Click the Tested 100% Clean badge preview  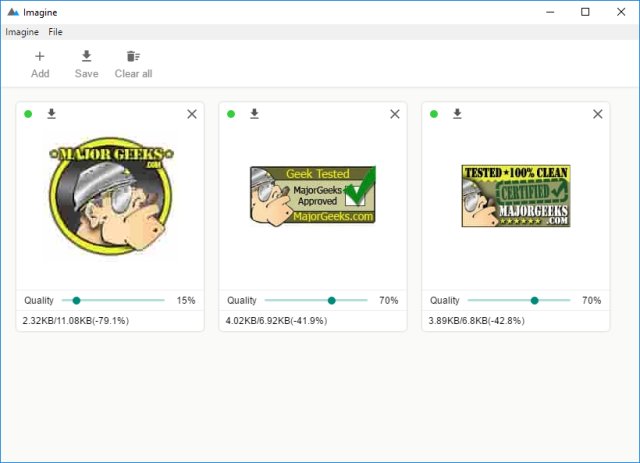pos(516,196)
